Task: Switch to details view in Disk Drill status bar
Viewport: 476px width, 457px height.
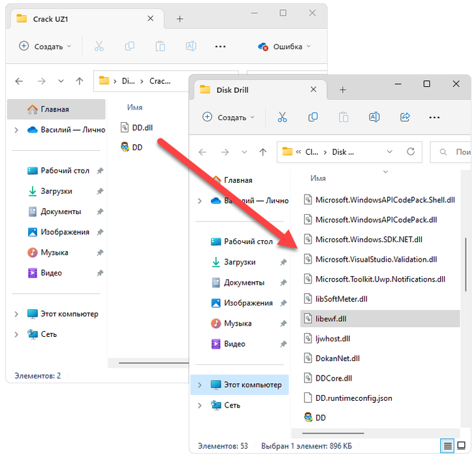Action: click(447, 446)
